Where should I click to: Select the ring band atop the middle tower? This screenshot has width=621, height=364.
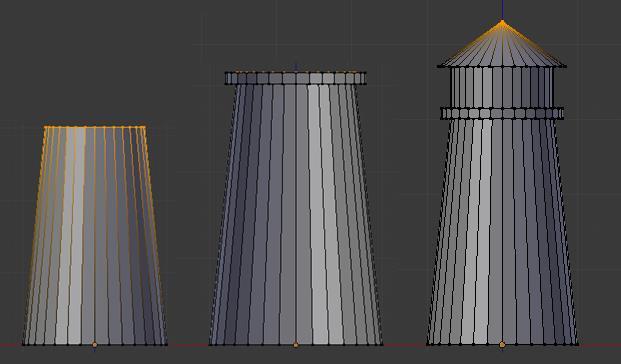(295, 78)
